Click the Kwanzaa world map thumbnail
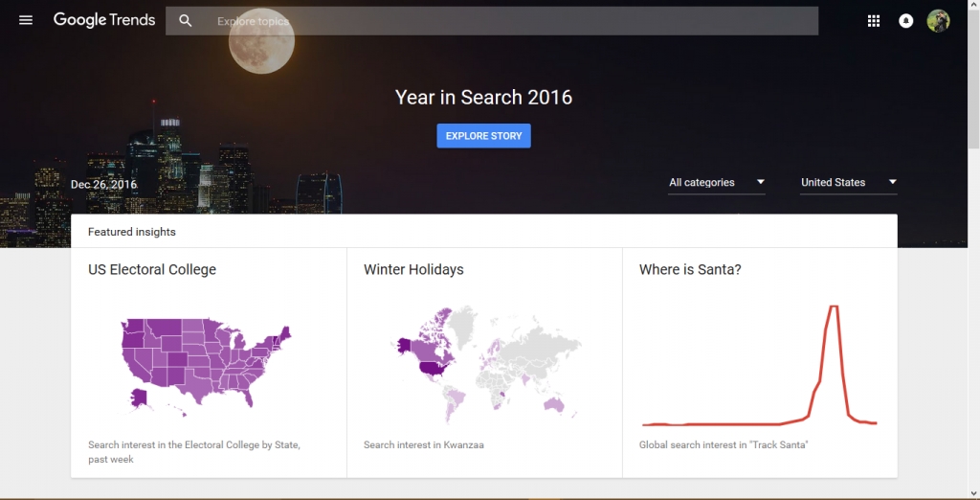Image resolution: width=980 pixels, height=500 pixels. point(487,364)
